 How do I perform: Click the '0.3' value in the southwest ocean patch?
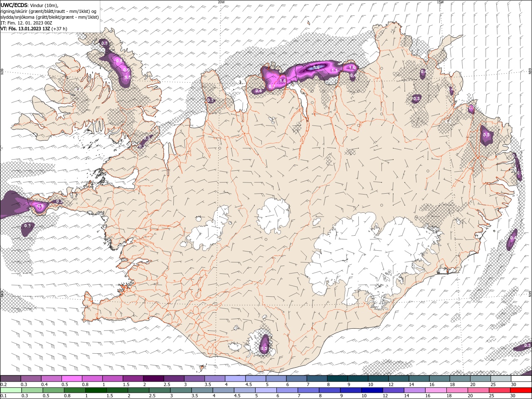click(x=27, y=226)
